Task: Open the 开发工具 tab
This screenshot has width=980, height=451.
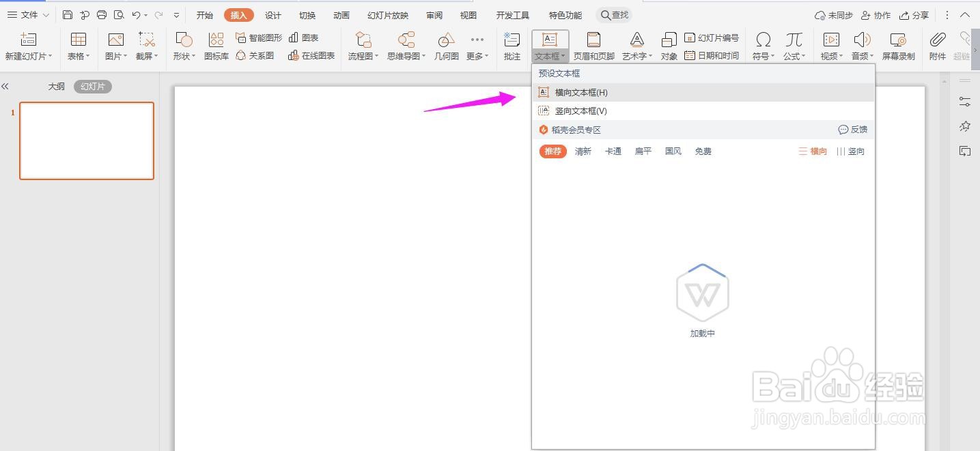Action: 513,15
